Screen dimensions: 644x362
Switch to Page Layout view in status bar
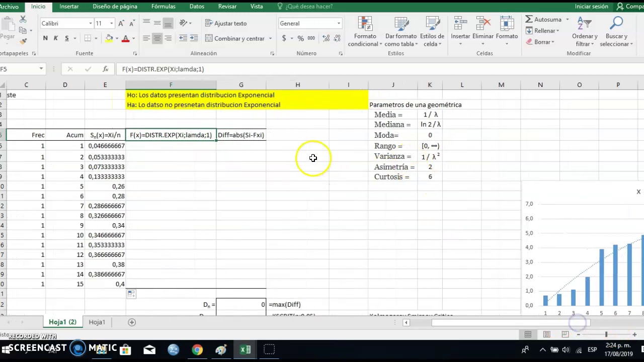pyautogui.click(x=546, y=334)
